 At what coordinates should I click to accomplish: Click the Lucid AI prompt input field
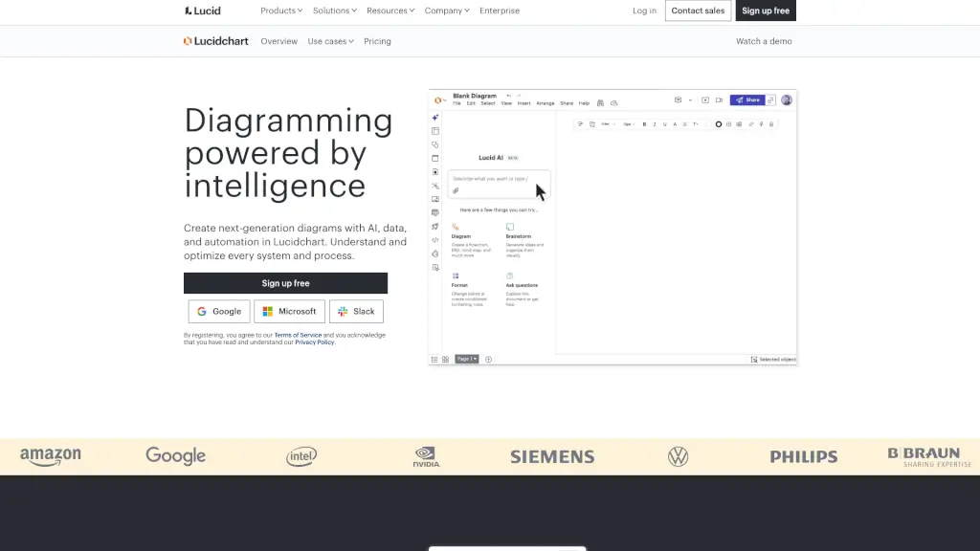click(x=499, y=185)
